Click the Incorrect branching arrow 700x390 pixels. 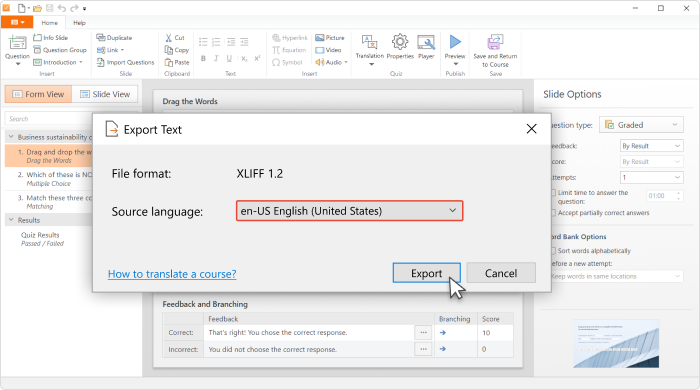pyautogui.click(x=442, y=349)
